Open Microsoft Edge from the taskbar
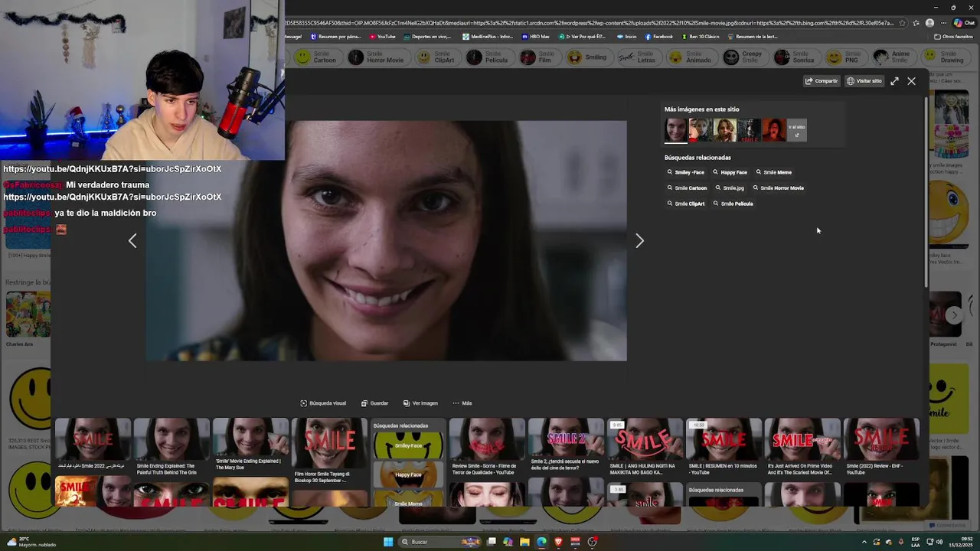This screenshot has width=980, height=551. [541, 542]
